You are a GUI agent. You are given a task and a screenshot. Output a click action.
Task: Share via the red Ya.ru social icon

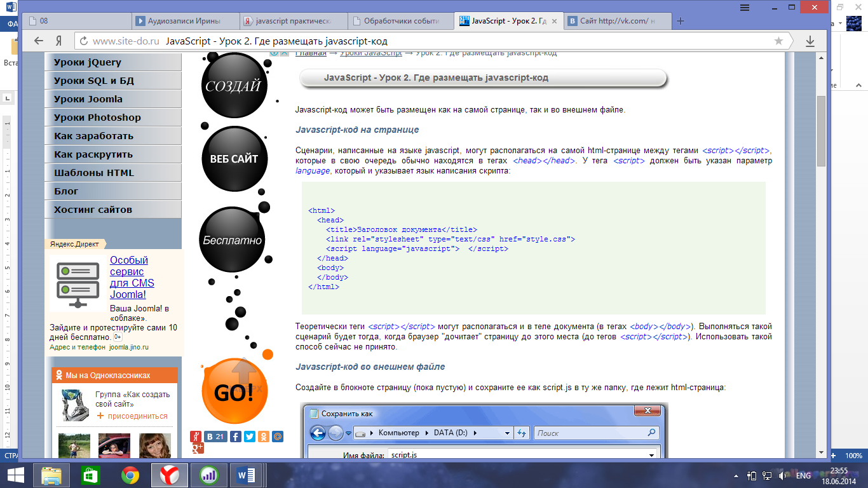(x=196, y=437)
